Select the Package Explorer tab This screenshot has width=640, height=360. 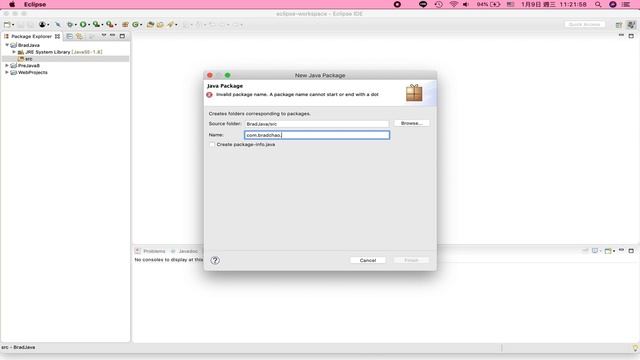31,36
